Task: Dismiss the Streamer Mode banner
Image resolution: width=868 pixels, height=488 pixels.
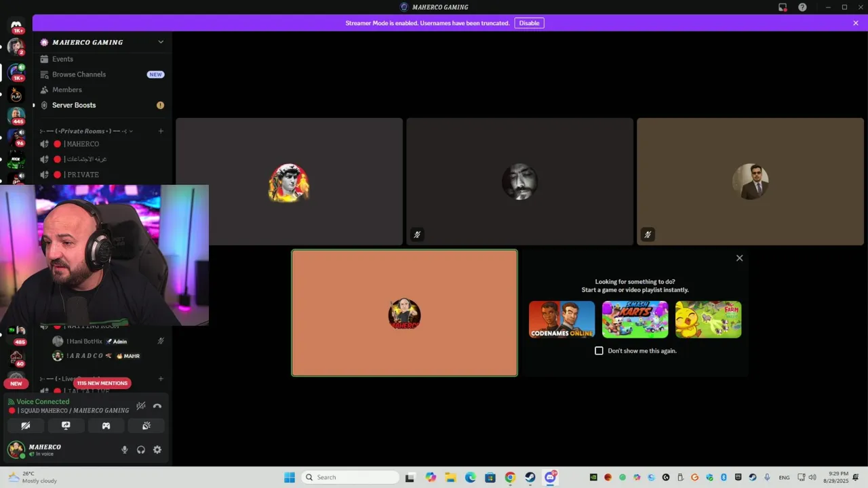Action: pyautogui.click(x=856, y=23)
